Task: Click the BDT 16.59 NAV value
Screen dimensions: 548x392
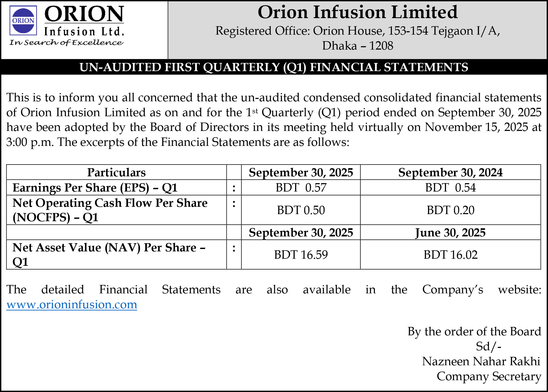Action: point(301,255)
